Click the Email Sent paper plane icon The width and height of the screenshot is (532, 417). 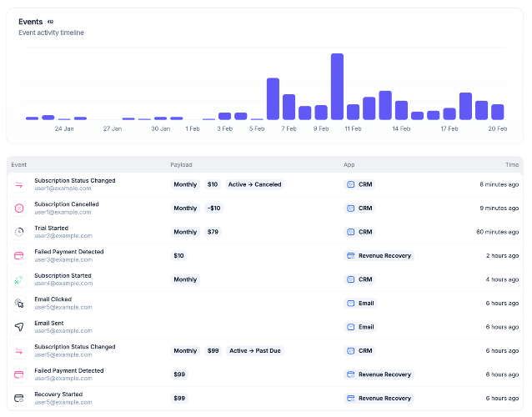coord(19,327)
